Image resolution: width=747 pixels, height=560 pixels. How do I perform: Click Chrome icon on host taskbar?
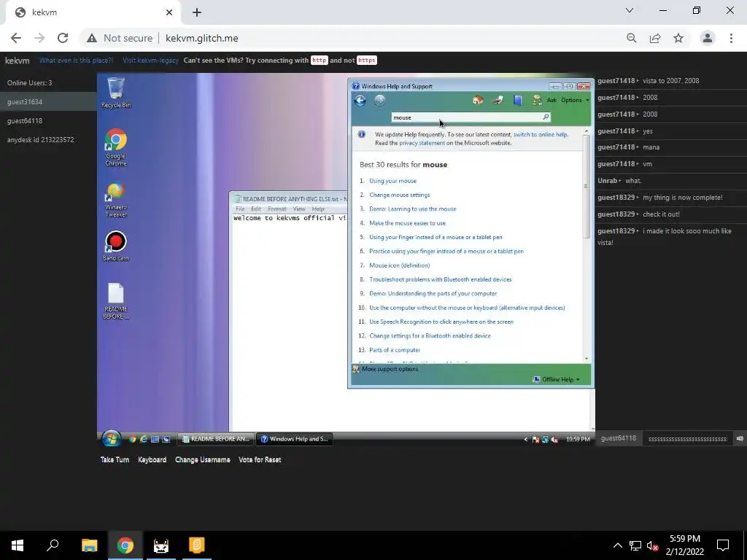pyautogui.click(x=125, y=545)
